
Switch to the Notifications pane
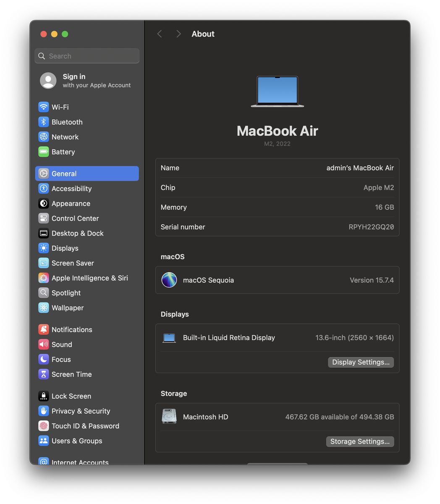[x=72, y=330]
